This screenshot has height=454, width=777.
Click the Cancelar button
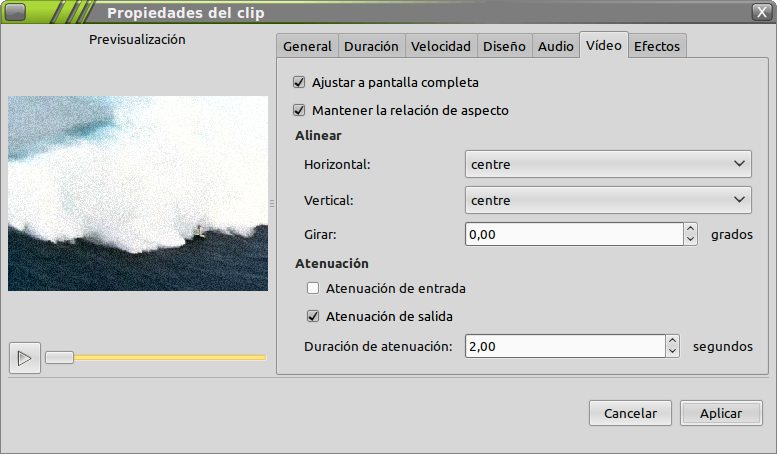point(630,413)
